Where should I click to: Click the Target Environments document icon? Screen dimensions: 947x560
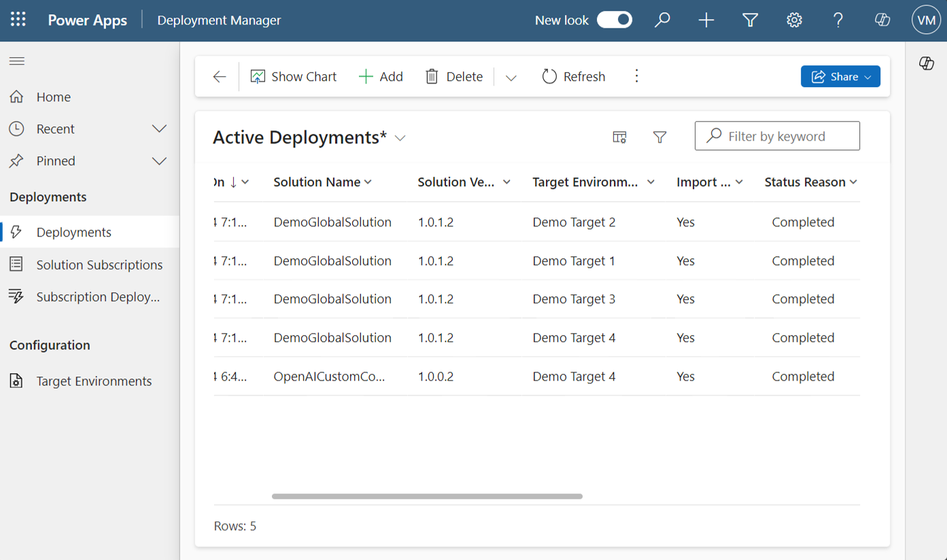coord(16,381)
